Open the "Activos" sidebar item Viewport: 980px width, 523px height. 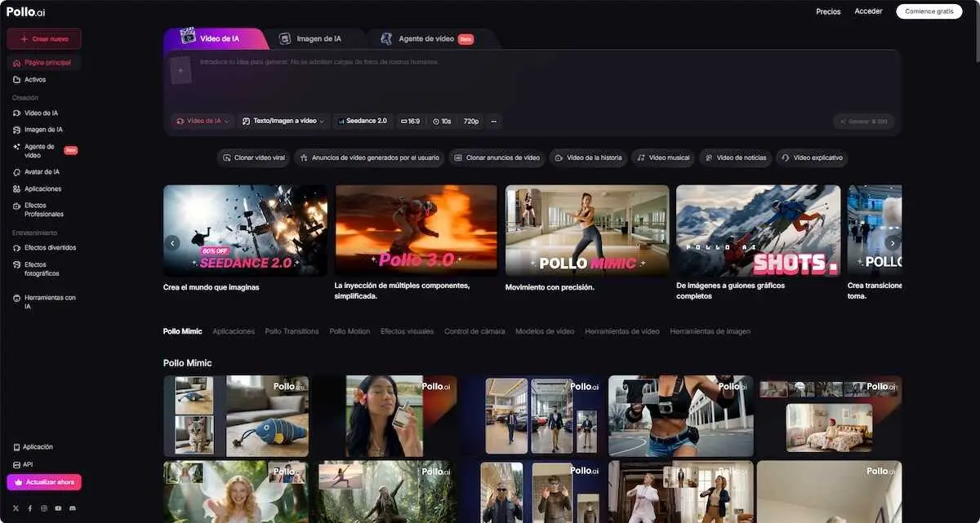[x=33, y=79]
